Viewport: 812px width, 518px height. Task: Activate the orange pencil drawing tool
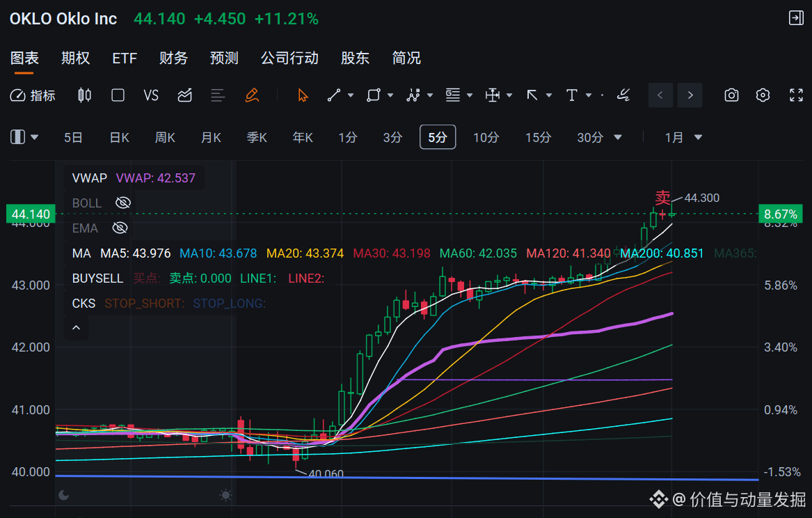pos(252,95)
